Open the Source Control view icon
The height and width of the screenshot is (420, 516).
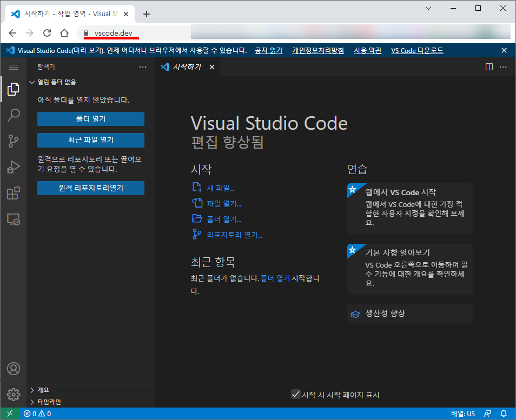14,141
